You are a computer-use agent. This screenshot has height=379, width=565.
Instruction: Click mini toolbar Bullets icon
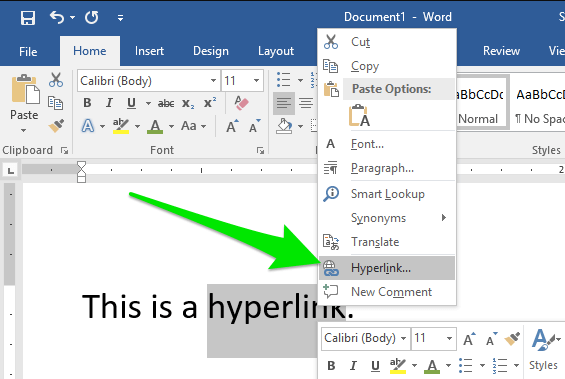coord(466,365)
